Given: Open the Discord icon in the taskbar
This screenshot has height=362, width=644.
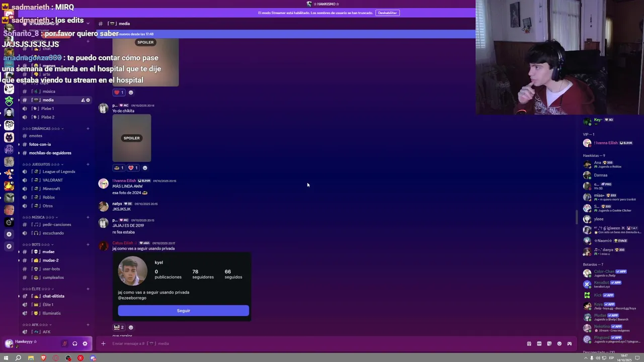Looking at the screenshot, I should [x=93, y=358].
